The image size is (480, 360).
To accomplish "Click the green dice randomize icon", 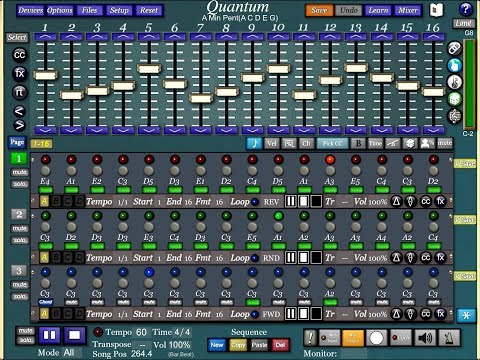I will pyautogui.click(x=454, y=99).
